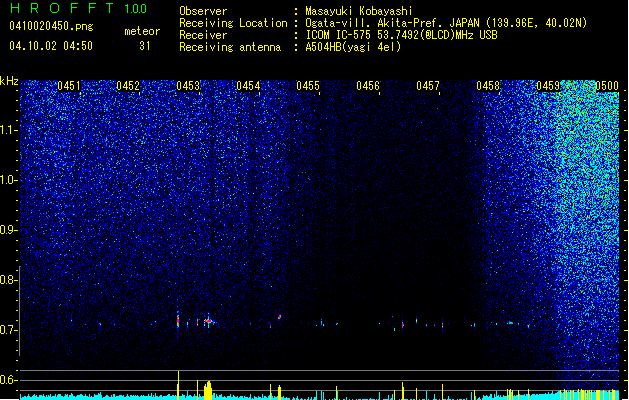Viewport: 629px width, 400px height.
Task: Click the 1.1 kHz axis label
Action: pos(9,130)
